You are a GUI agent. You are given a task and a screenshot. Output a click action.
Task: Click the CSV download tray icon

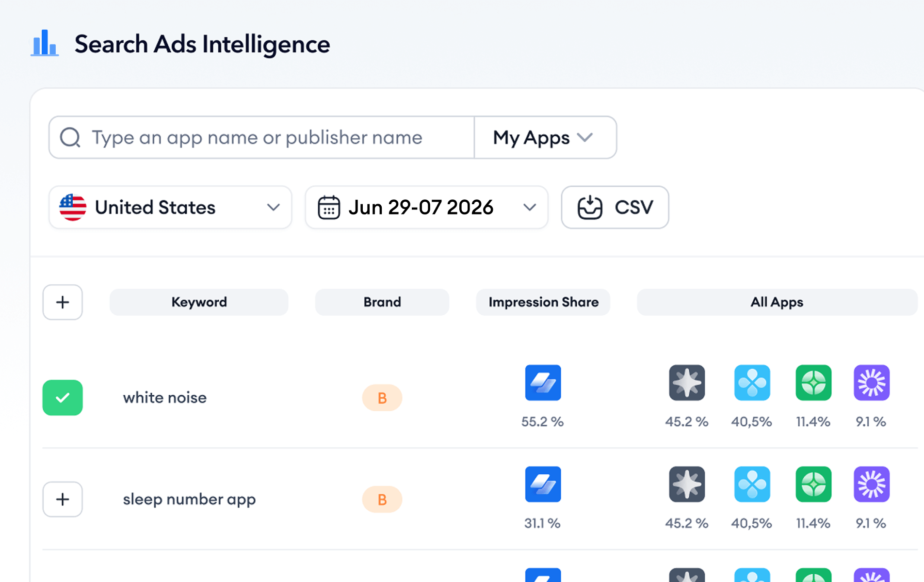(590, 207)
